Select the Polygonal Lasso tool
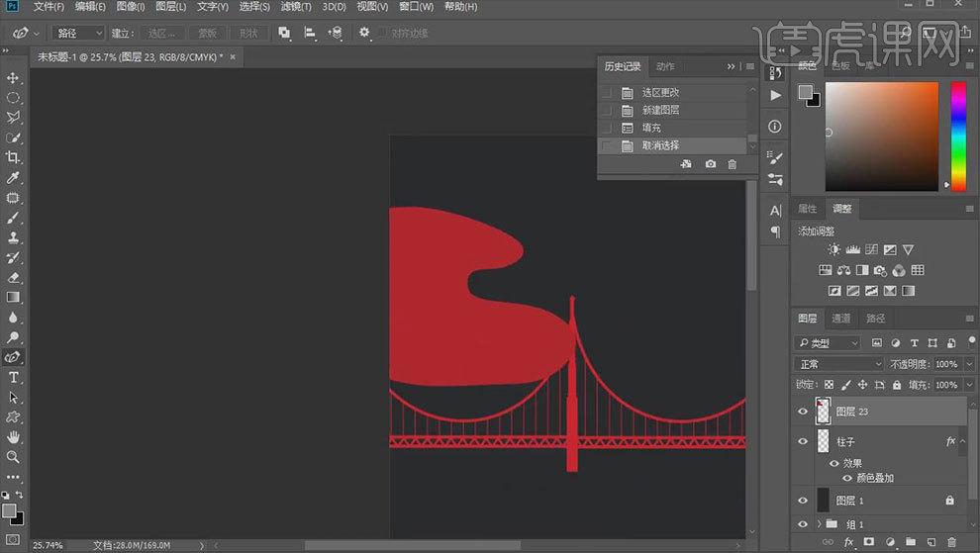This screenshot has width=980, height=553. [x=13, y=118]
